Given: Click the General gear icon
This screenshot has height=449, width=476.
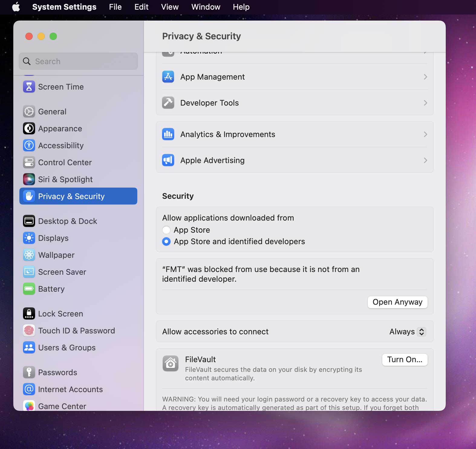Looking at the screenshot, I should 29,112.
